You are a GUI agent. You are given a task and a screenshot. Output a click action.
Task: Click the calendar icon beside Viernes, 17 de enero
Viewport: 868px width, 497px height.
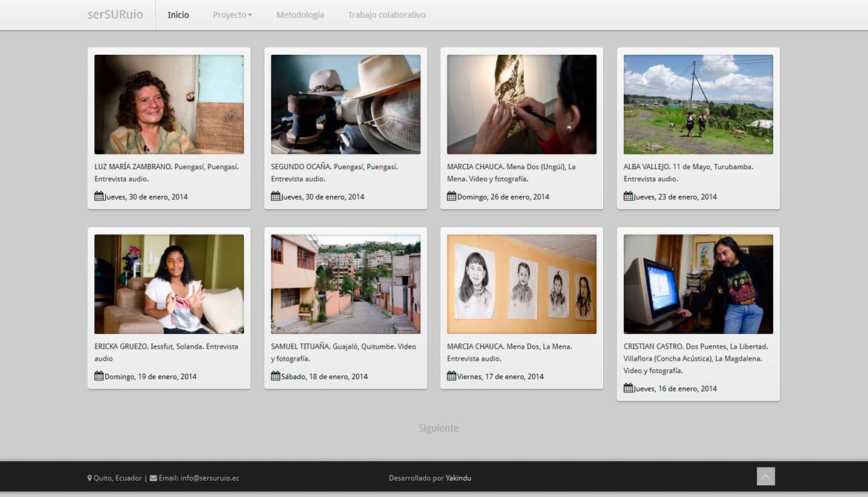[452, 376]
